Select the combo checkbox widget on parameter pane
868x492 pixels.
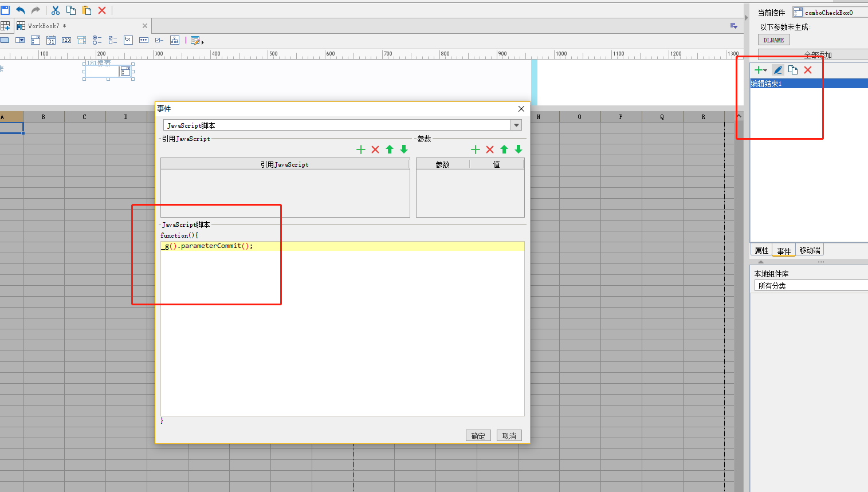pyautogui.click(x=108, y=71)
